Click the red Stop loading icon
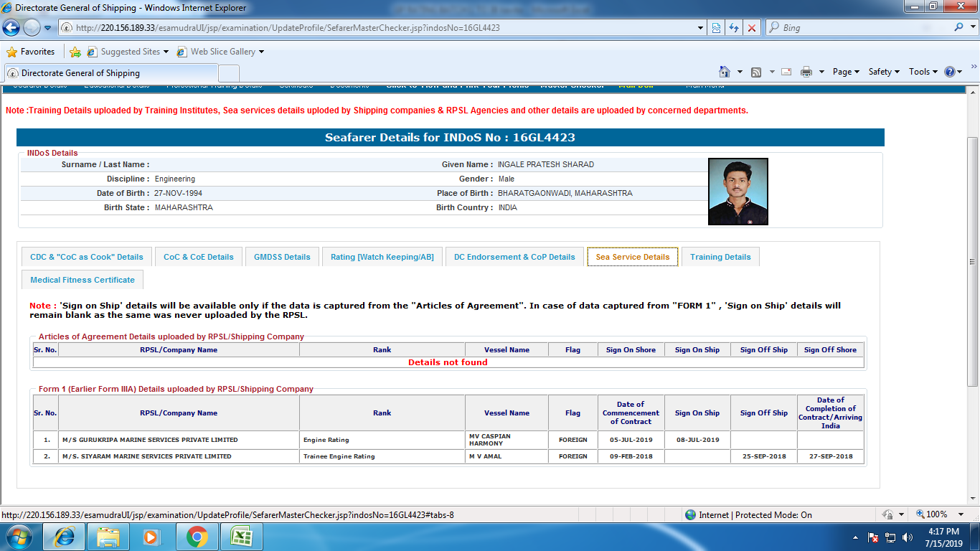This screenshot has width=980, height=551. tap(751, 28)
